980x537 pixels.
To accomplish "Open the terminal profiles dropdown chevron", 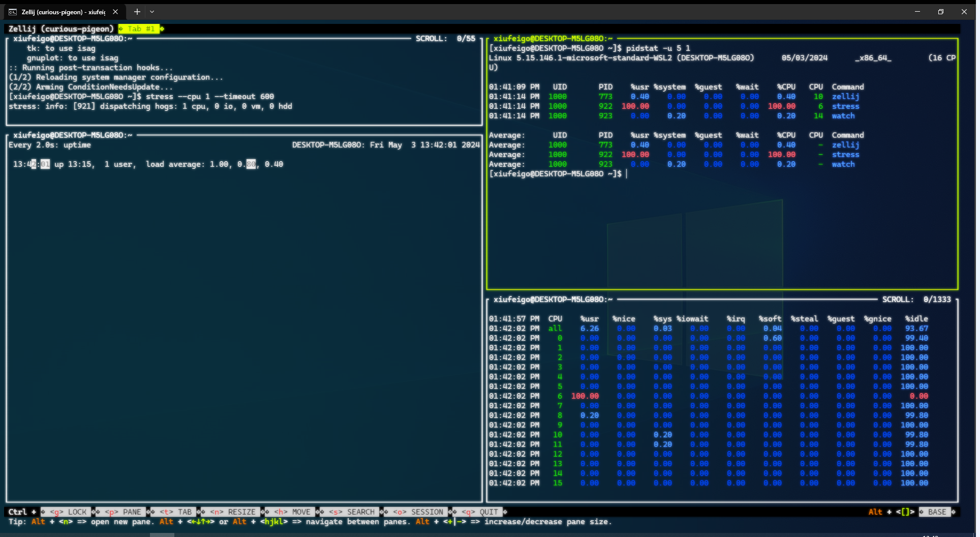I will click(152, 12).
